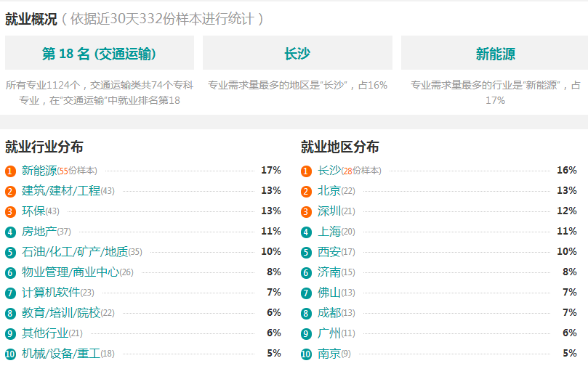Click rank badge 7 beside 佛山
This screenshot has width=588, height=366.
pyautogui.click(x=306, y=293)
